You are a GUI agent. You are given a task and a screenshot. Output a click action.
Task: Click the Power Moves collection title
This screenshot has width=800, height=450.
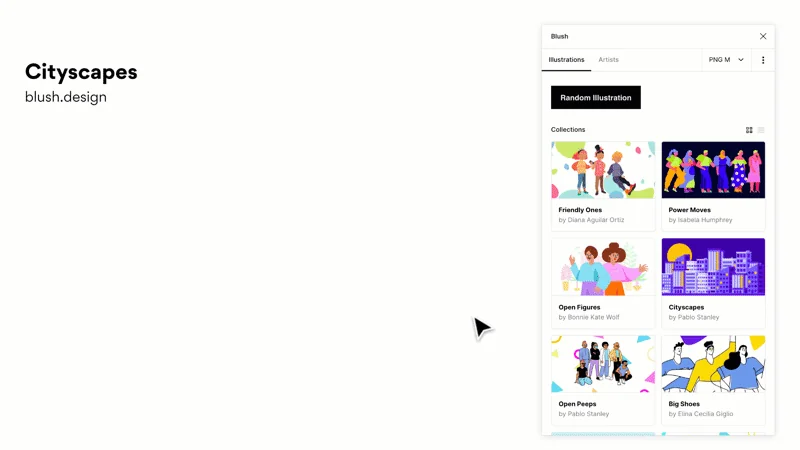point(689,210)
